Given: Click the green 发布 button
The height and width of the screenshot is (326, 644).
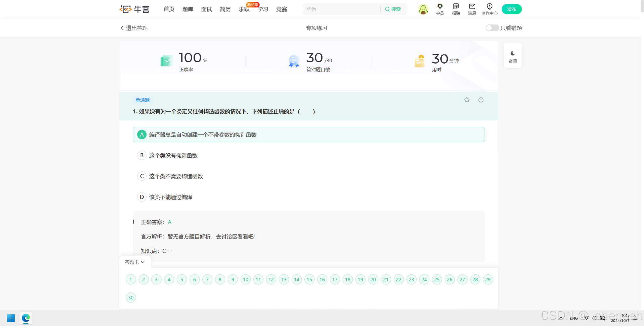Looking at the screenshot, I should 511,9.
